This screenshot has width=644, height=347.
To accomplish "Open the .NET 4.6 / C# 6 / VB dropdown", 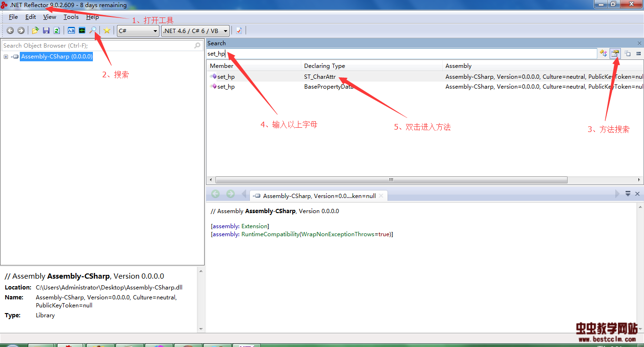I will click(x=195, y=31).
